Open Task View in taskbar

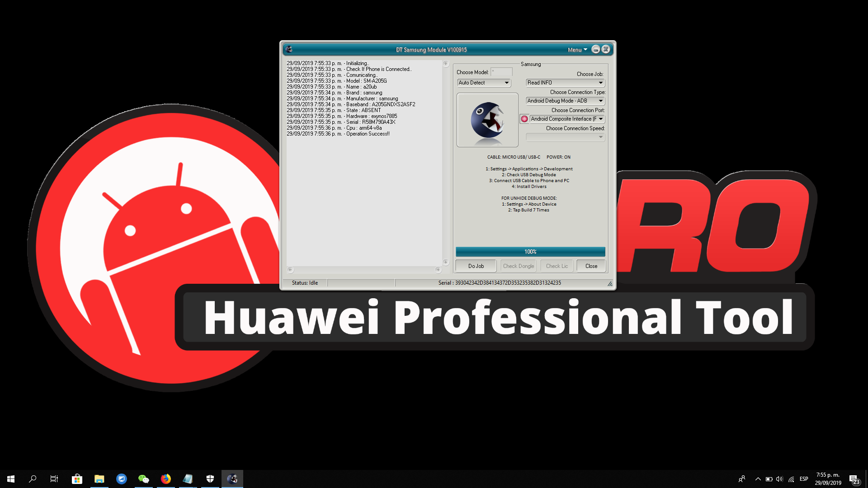[x=54, y=479]
